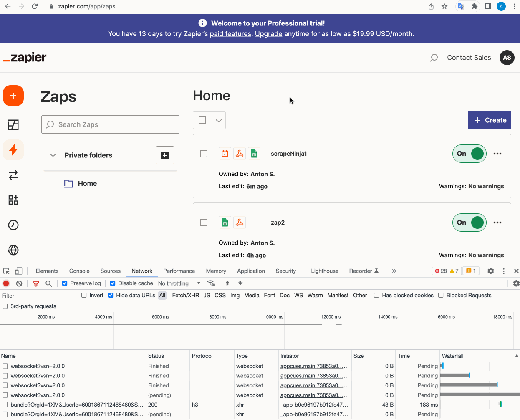Clear the network log
Image resolution: width=520 pixels, height=420 pixels.
coord(19,283)
